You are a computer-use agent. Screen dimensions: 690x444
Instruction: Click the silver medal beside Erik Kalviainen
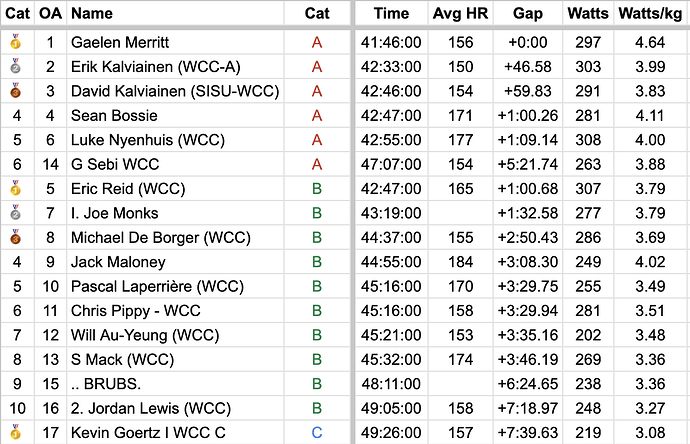15,67
